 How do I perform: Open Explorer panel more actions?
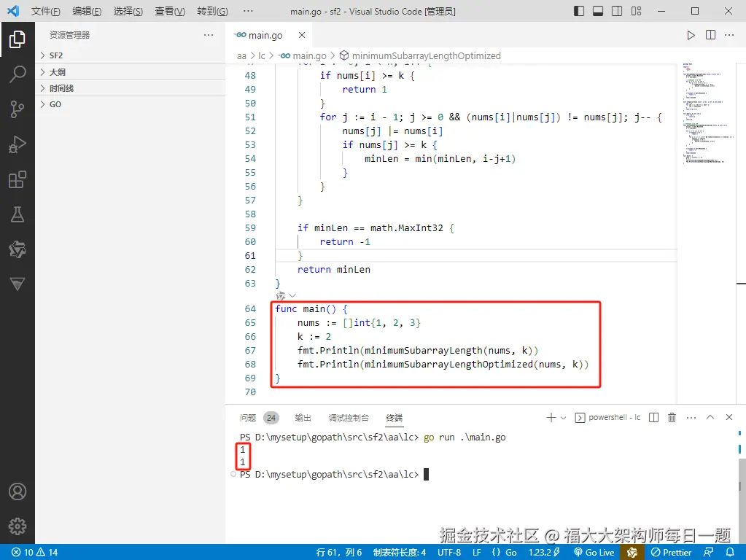click(209, 35)
